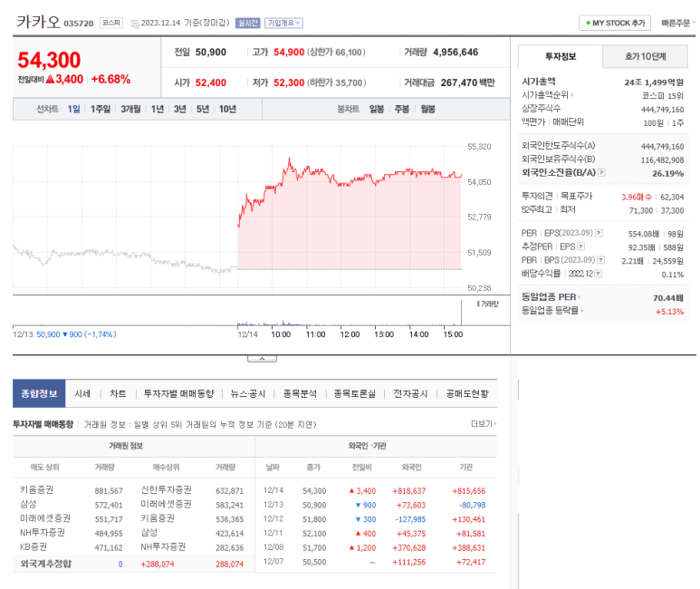This screenshot has height=589, width=700.
Task: Open the 공매도현황 tab
Action: pyautogui.click(x=467, y=393)
